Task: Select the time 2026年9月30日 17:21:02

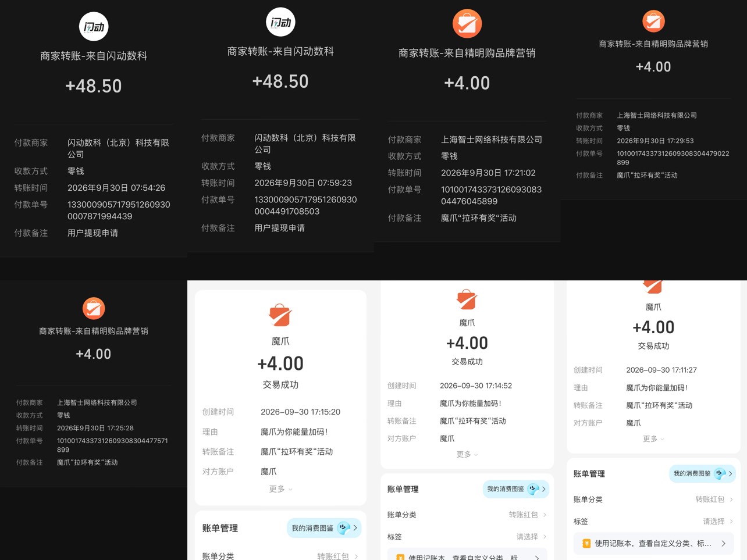Action: click(488, 173)
